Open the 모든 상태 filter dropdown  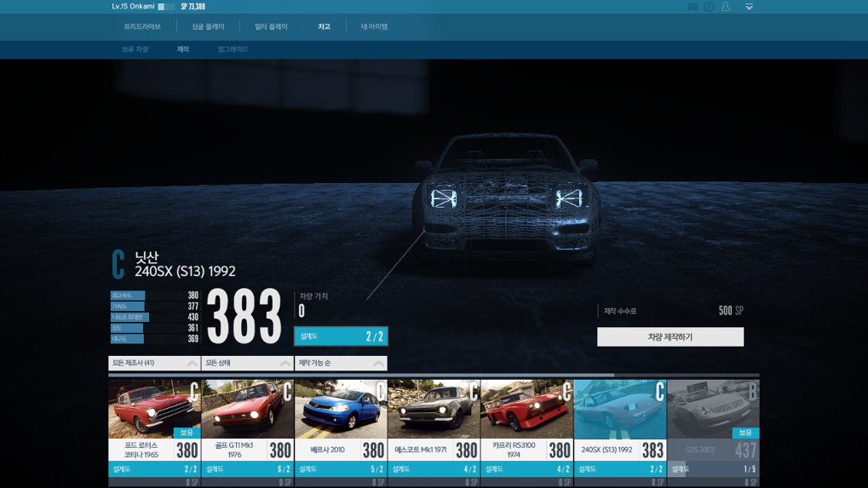click(x=247, y=364)
